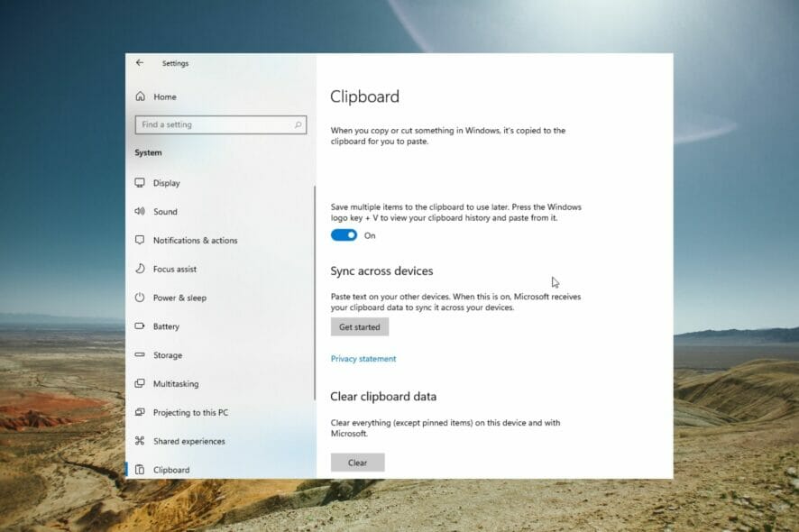Click the Clear clipboard data heading
Viewport: 799px width, 532px height.
point(383,396)
